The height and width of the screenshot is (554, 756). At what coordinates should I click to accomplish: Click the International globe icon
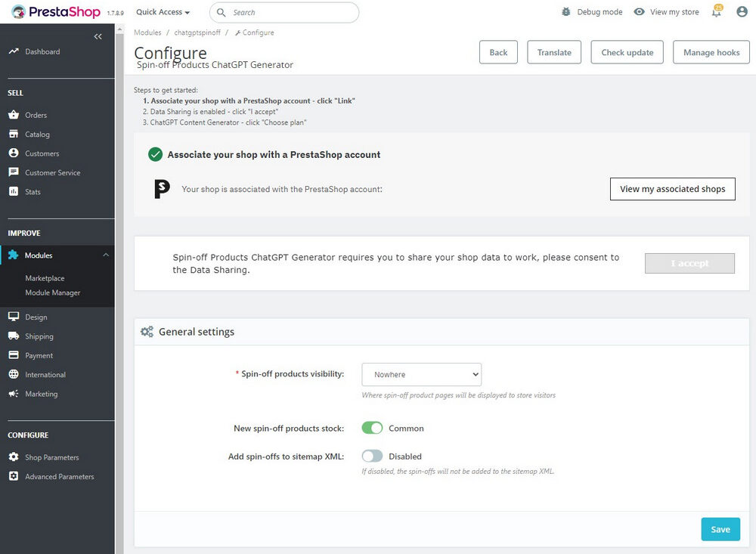(x=14, y=374)
